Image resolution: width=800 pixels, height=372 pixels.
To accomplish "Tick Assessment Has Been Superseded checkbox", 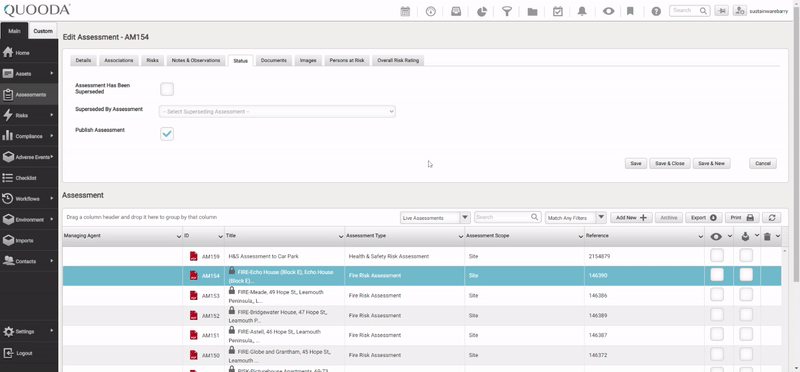I will coord(167,89).
